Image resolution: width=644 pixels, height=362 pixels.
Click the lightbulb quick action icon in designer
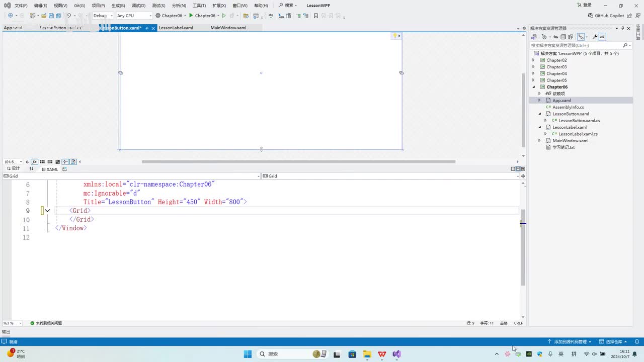tap(395, 36)
